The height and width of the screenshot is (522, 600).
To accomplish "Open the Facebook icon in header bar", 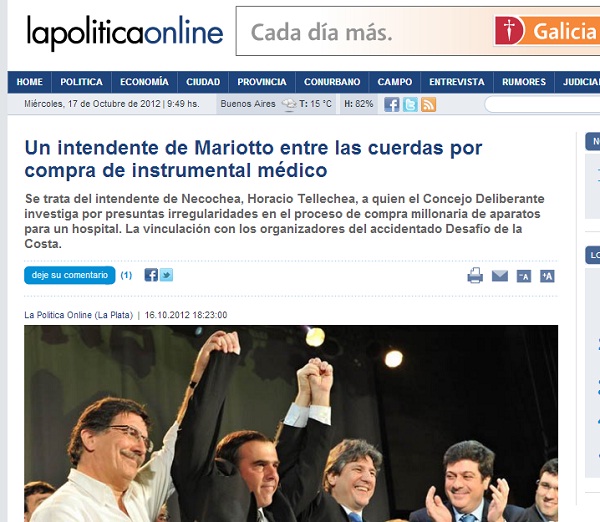I will click(391, 104).
